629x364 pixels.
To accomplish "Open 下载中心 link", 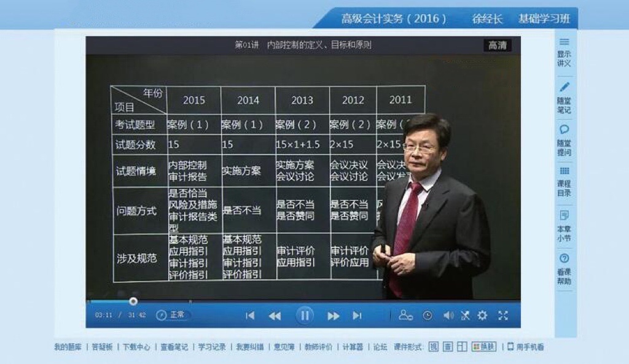I will [x=136, y=347].
